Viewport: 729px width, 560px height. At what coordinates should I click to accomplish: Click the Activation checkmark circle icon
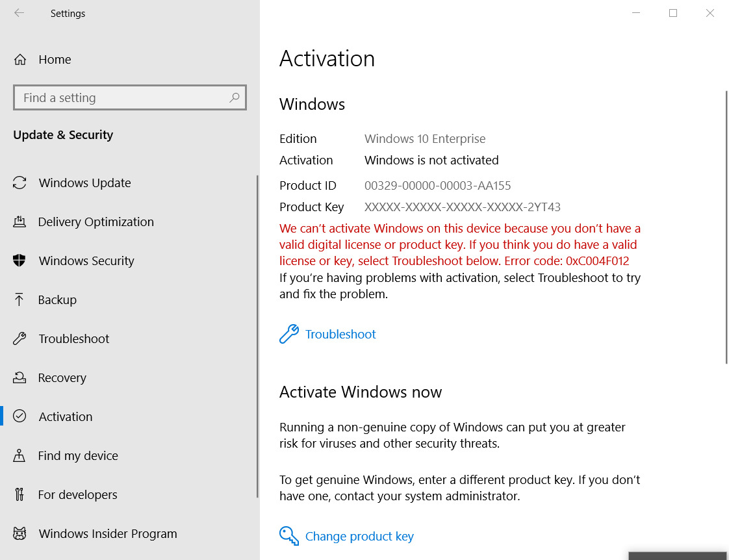point(19,416)
